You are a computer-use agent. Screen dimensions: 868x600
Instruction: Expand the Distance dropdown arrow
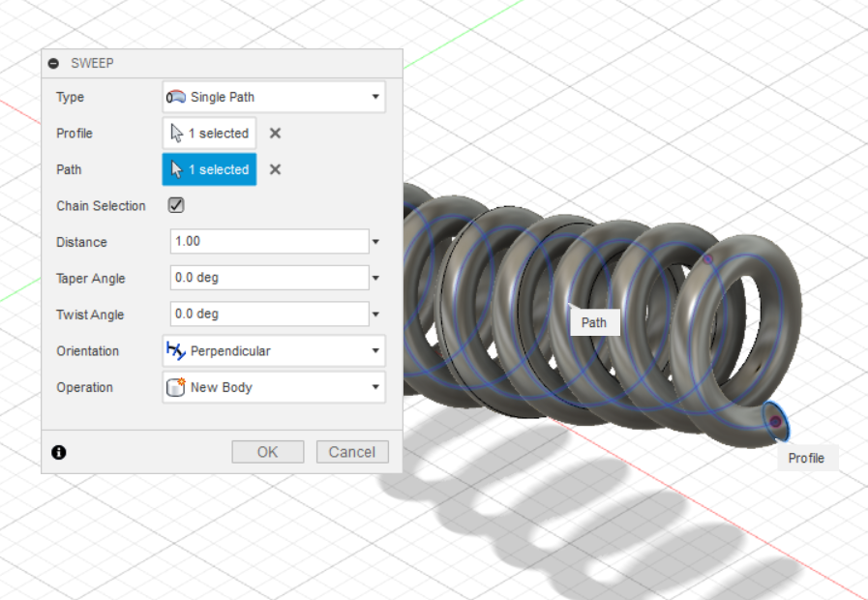pos(375,241)
